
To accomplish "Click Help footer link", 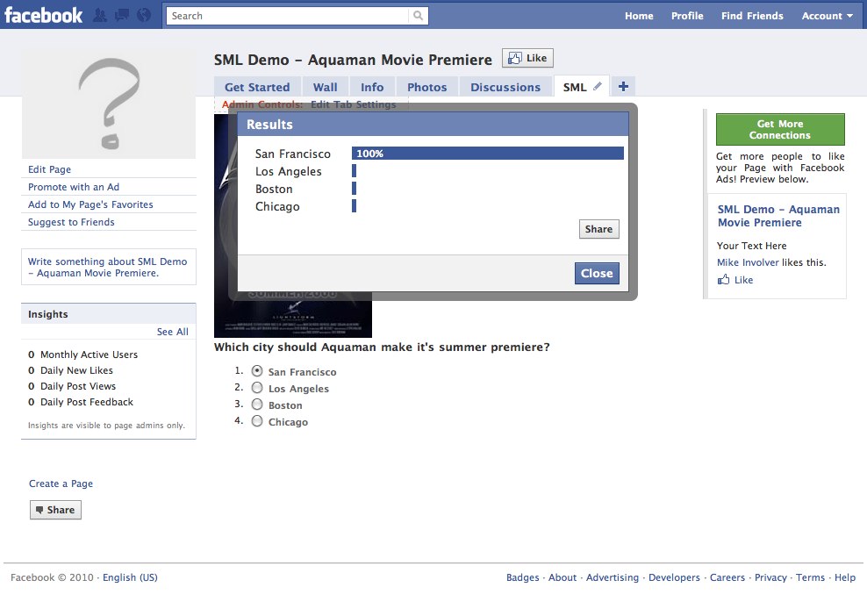I will (845, 577).
